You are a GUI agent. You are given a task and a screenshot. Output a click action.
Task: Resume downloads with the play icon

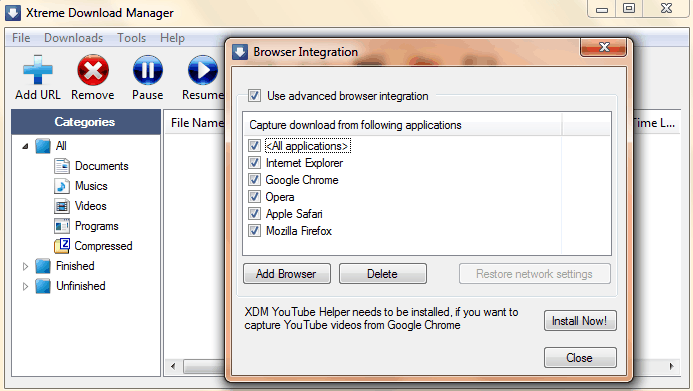point(202,70)
